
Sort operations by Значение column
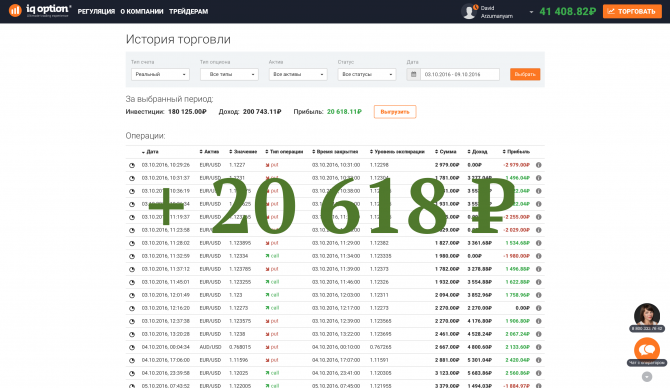click(243, 152)
